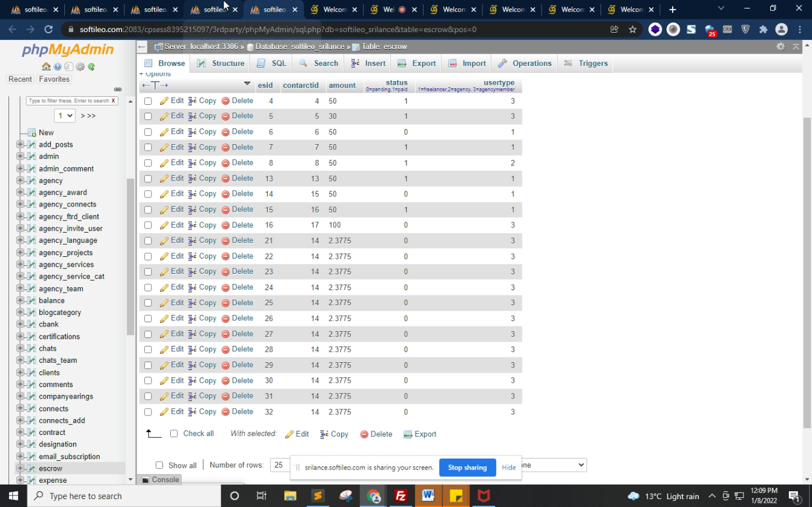This screenshot has width=812, height=507.
Task: Open the Number of rows dropdown
Action: pyautogui.click(x=280, y=465)
